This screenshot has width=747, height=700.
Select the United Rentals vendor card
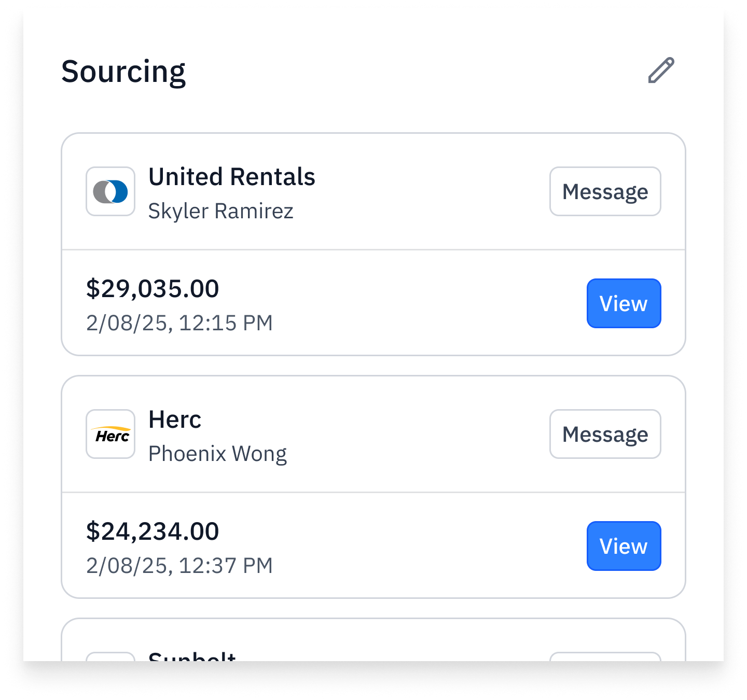374,244
